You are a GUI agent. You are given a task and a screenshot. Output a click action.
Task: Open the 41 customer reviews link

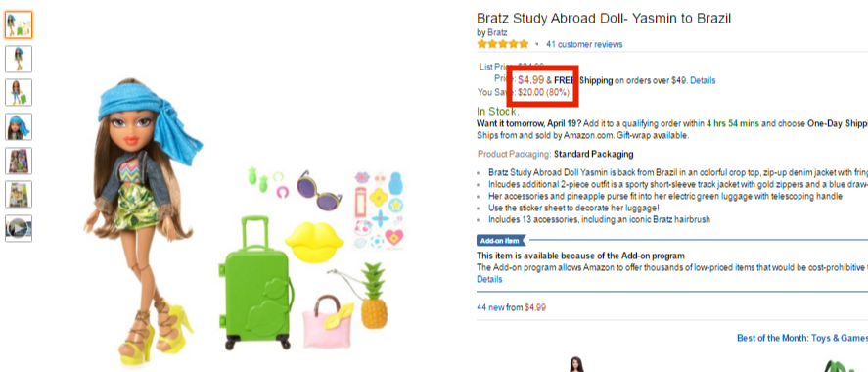pyautogui.click(x=584, y=44)
